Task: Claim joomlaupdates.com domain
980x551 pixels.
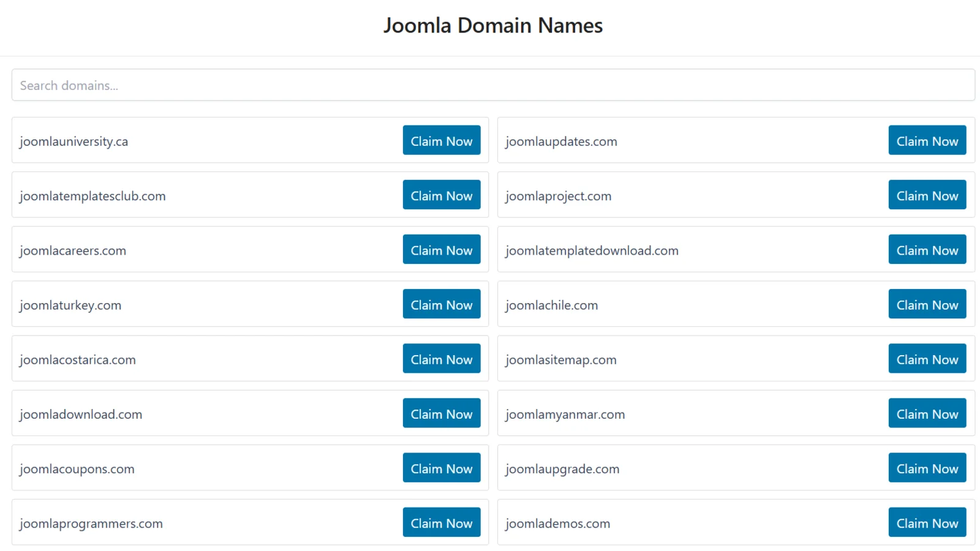Action: point(927,140)
